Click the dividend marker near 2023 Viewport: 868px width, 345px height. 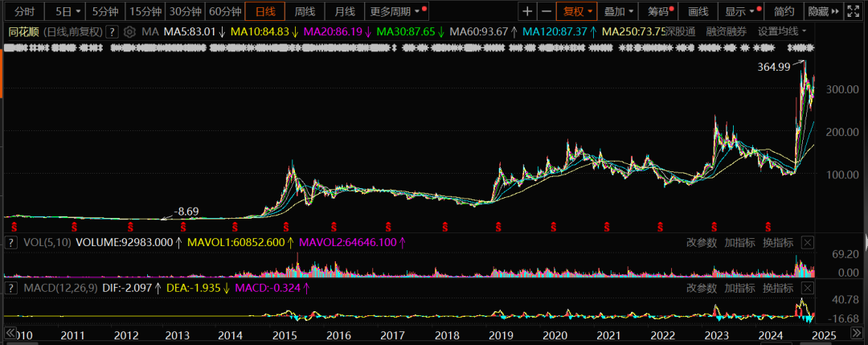point(714,227)
